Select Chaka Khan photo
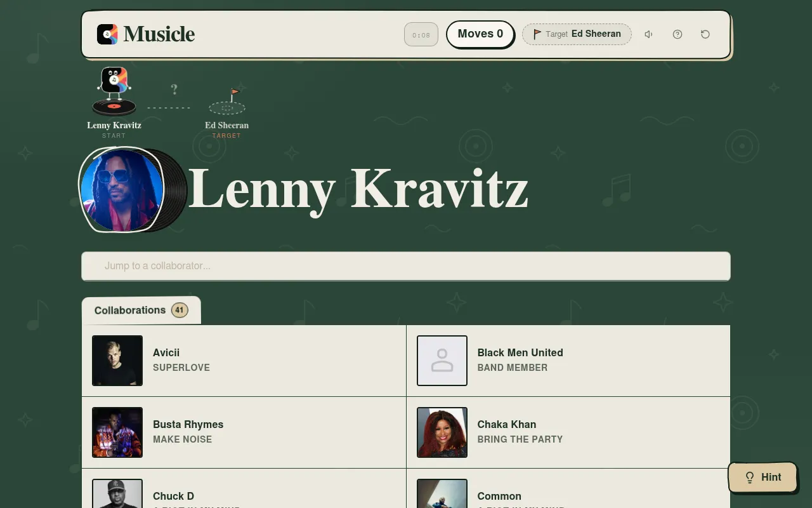 [442, 432]
